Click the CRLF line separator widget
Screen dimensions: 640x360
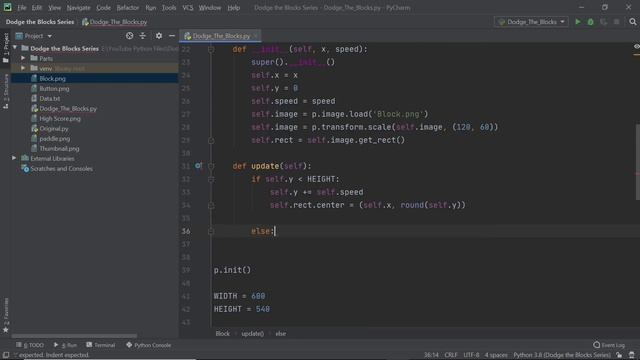(x=451, y=355)
